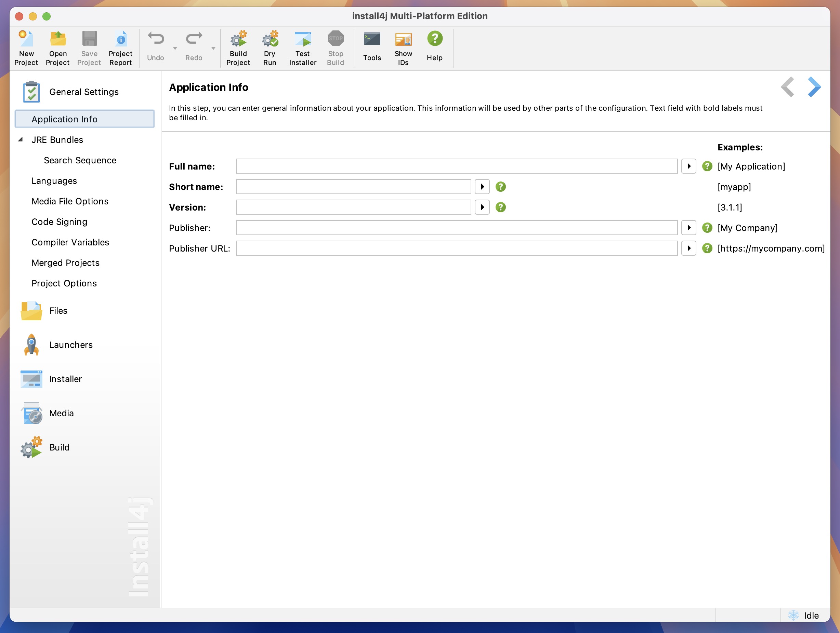840x633 pixels.
Task: Collapse the JRE Bundles tree node
Action: [21, 140]
